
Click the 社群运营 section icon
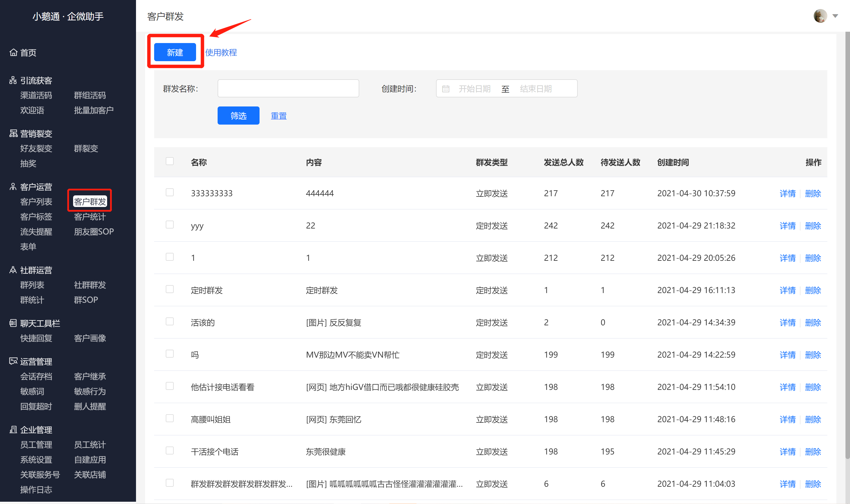click(13, 270)
